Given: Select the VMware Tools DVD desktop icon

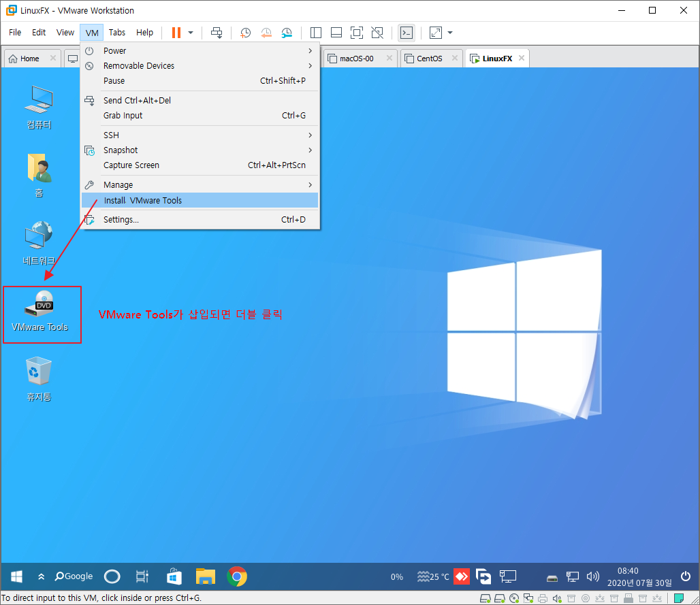Looking at the screenshot, I should pos(40,312).
